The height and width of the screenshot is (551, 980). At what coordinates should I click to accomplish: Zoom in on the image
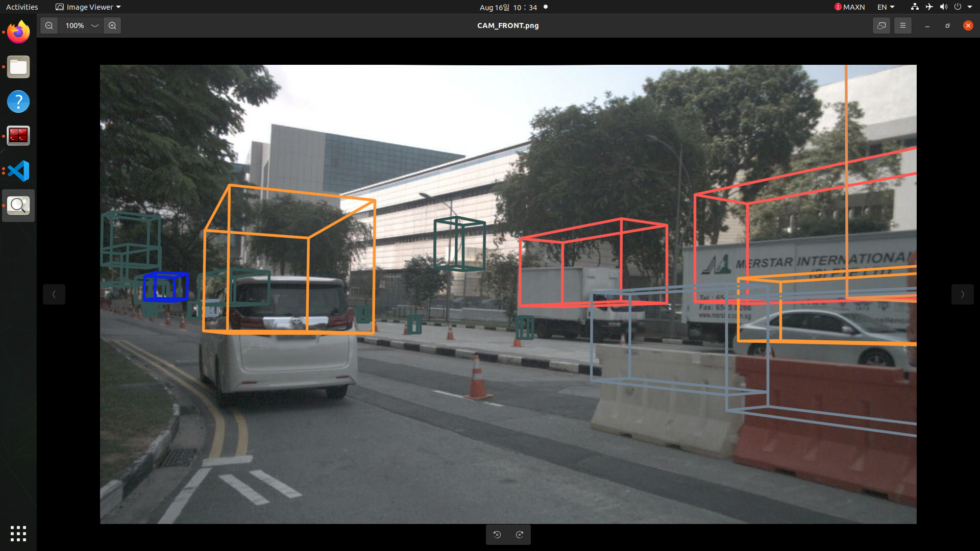click(112, 25)
